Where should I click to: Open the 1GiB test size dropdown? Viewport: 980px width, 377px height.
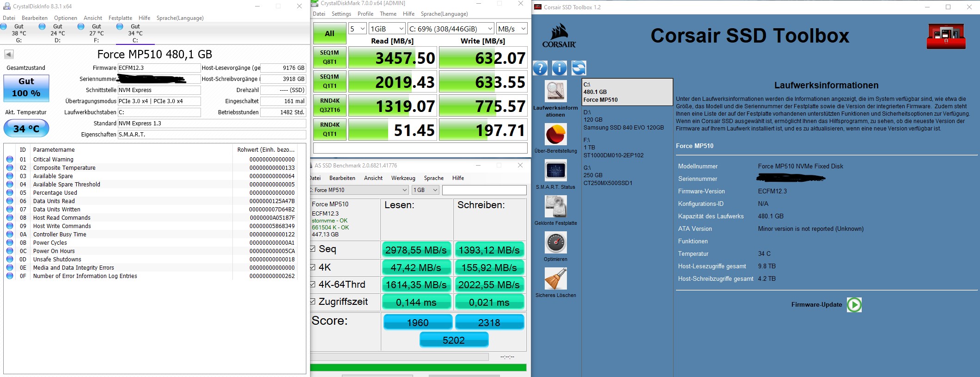(387, 29)
